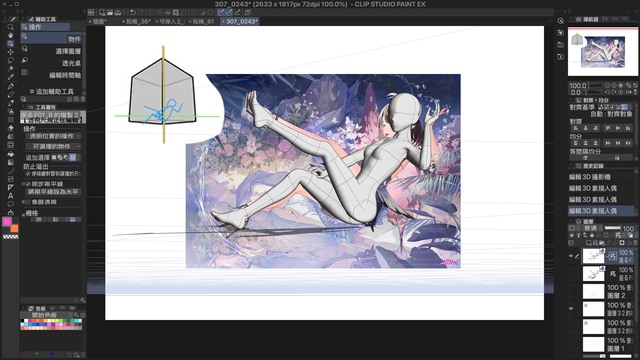Hide the 圖層 3 2 layer eye
The width and height of the screenshot is (640, 360).
(x=571, y=309)
